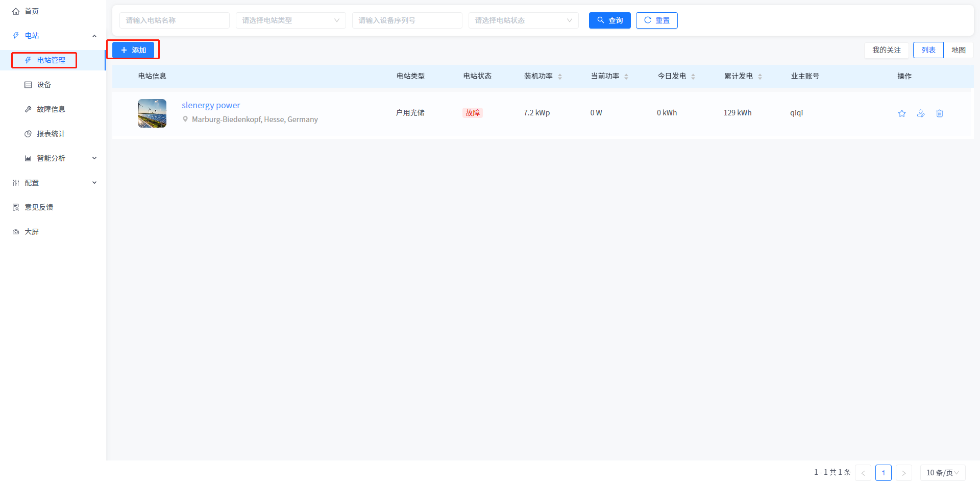Expand the 智能分析 submenu
Viewport: 980px width, 485px height.
51,158
